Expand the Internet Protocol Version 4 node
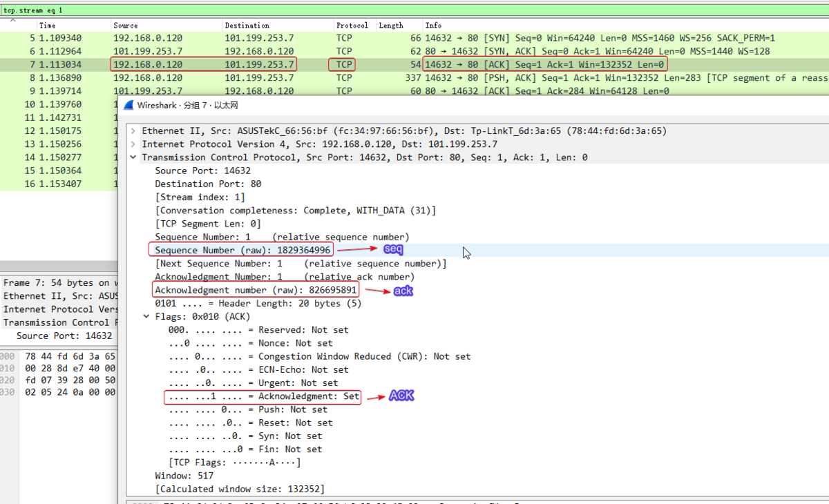This screenshot has height=504, width=829. [x=133, y=144]
